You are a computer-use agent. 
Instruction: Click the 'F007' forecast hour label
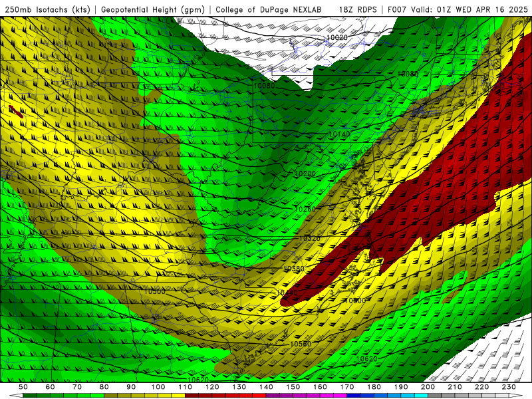click(398, 10)
